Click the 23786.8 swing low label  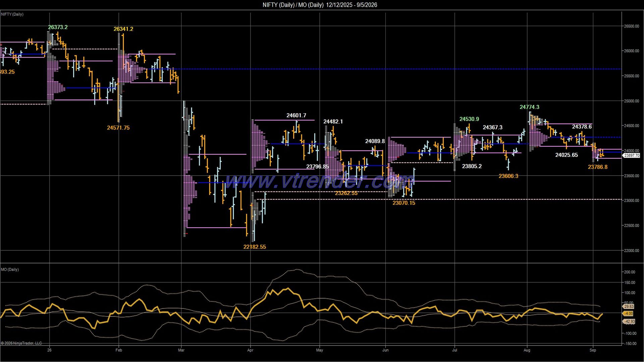point(598,167)
